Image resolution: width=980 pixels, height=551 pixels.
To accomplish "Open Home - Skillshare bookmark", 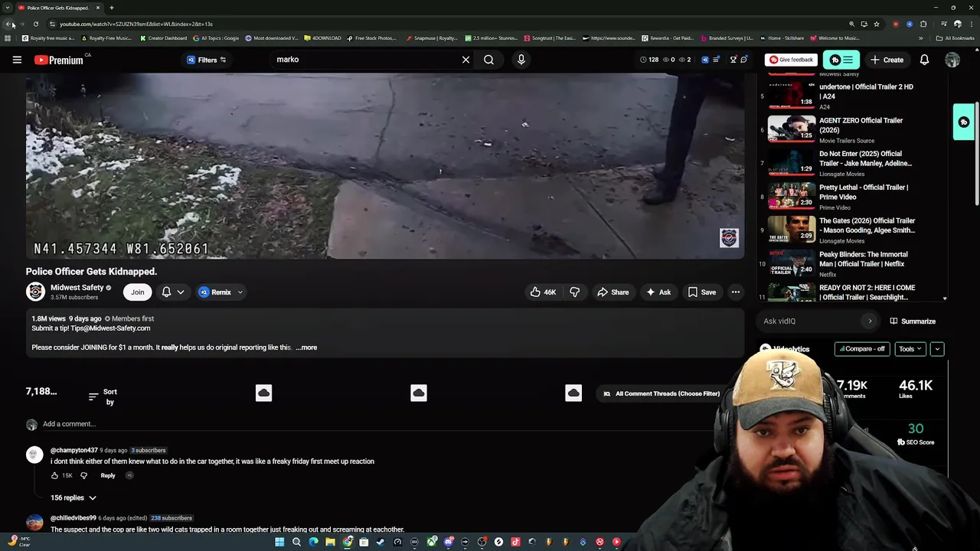I will point(782,38).
